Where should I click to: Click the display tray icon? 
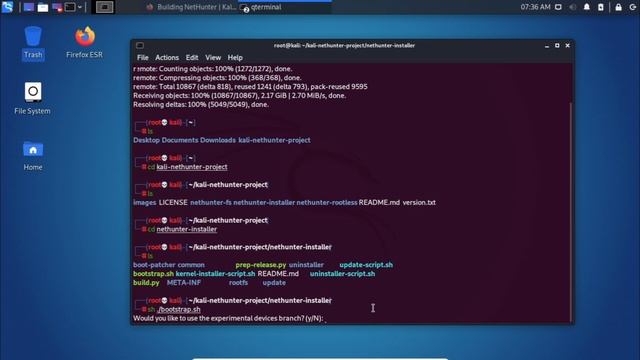pyautogui.click(x=558, y=7)
